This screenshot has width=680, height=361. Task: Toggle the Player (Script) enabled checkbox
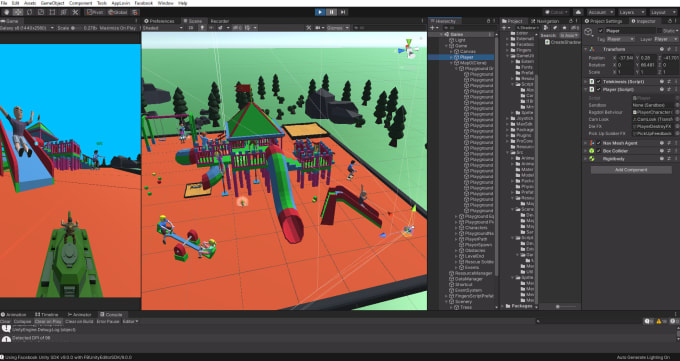click(599, 89)
